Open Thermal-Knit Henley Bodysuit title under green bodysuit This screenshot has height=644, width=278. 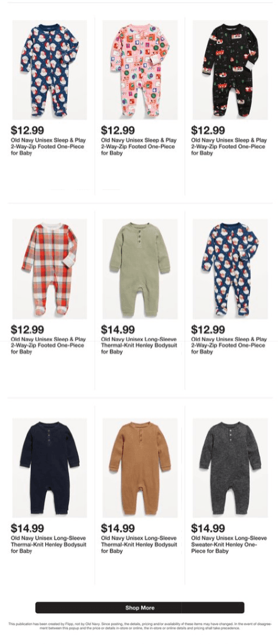click(x=139, y=346)
